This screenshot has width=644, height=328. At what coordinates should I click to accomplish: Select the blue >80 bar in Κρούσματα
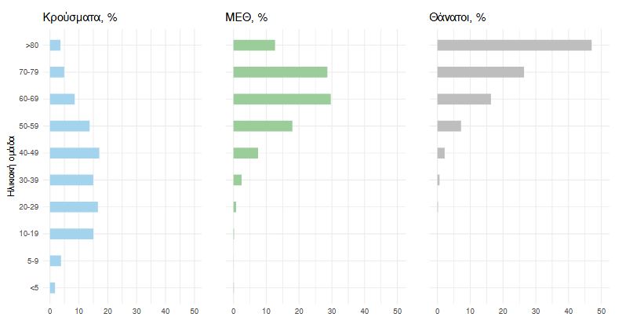[55, 45]
